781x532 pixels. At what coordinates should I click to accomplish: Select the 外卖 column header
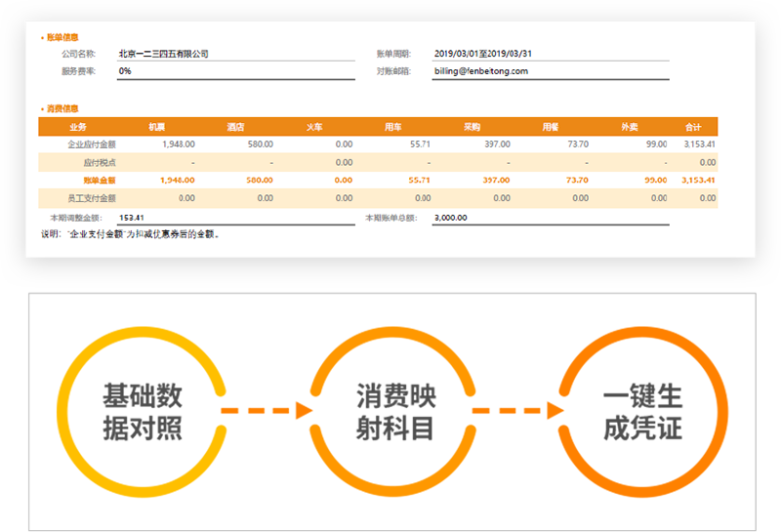[630, 127]
